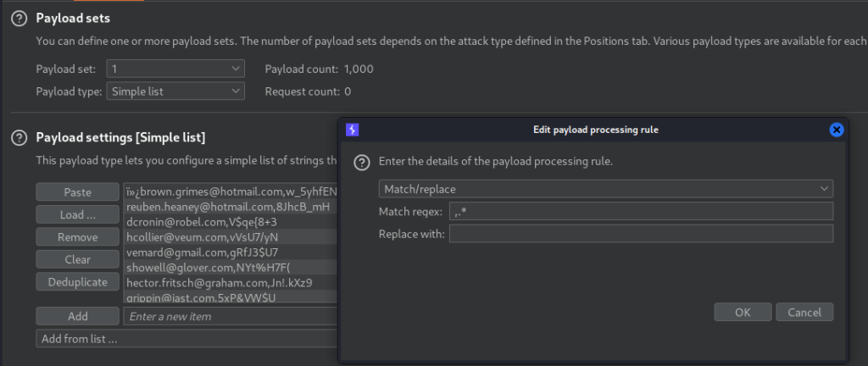Click the Payload count 1,000 value
This screenshot has height=366, width=868.
(x=359, y=69)
